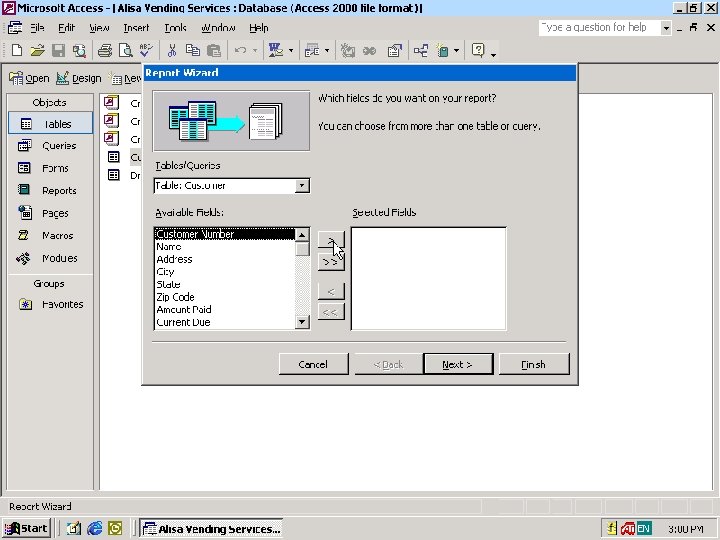
Task: Click the Relationships toolbar icon
Action: pos(421,50)
